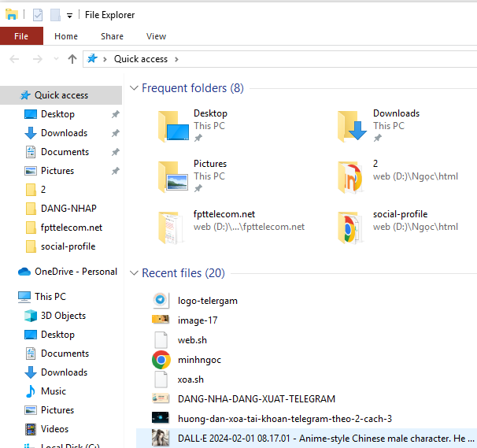Click the image-17 thumbnail icon
The height and width of the screenshot is (448, 477).
tap(161, 319)
